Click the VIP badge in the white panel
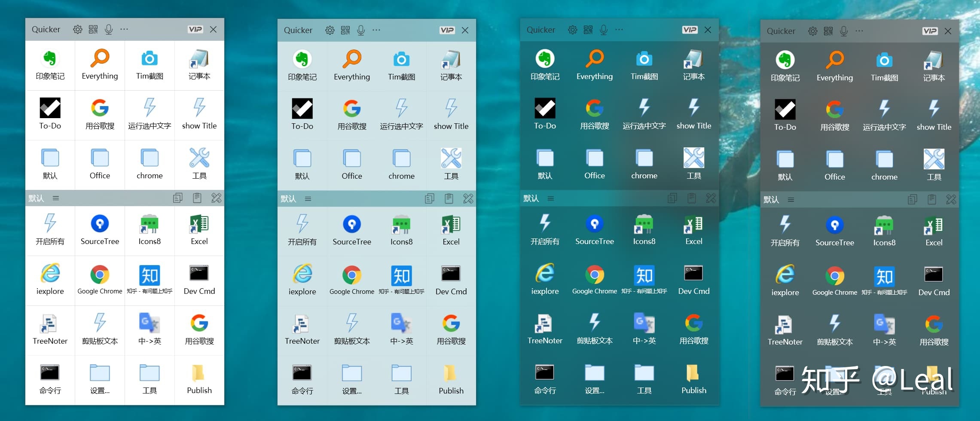The width and height of the screenshot is (980, 421). click(195, 29)
